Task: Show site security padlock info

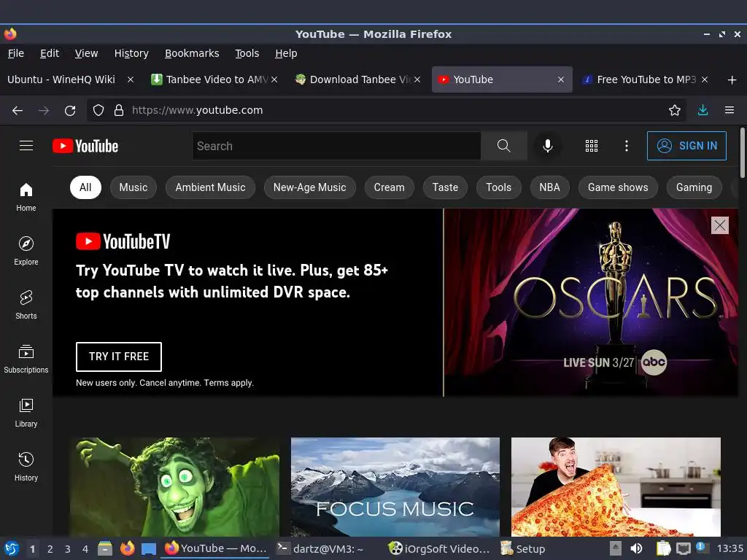Action: 119,111
